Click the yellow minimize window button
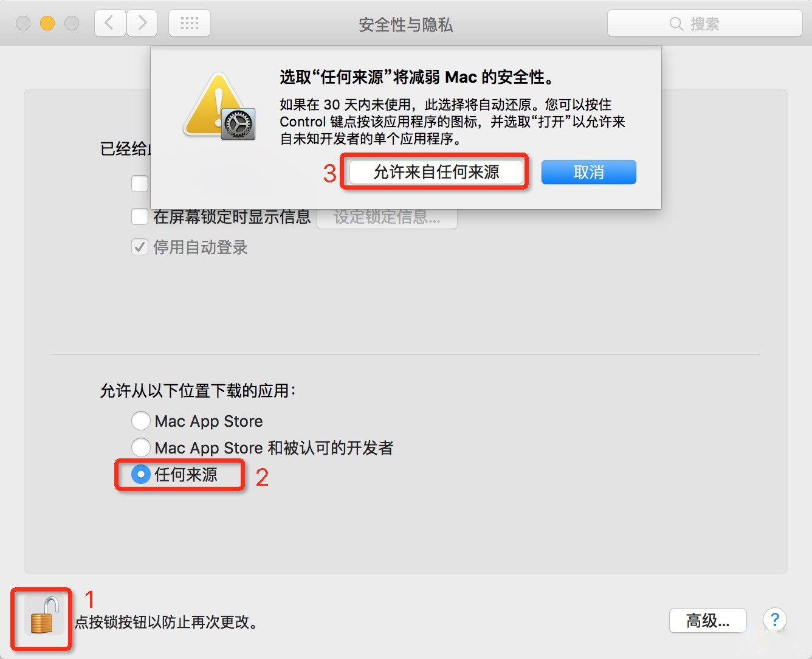The height and width of the screenshot is (659, 812). coord(47,23)
